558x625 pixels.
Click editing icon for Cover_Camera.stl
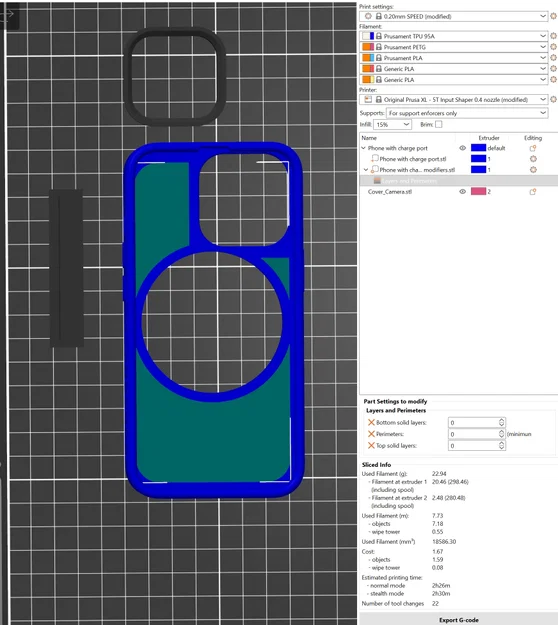click(533, 192)
